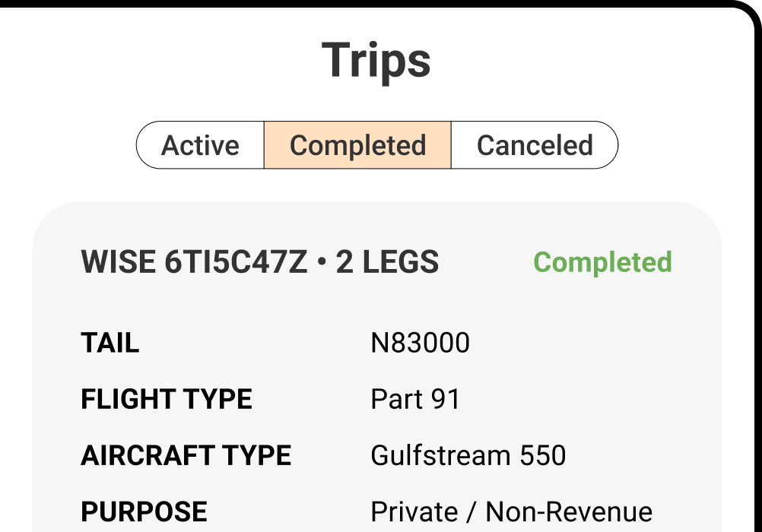Open the Canceled trips tab
Viewport: 762px width, 532px height.
(x=535, y=145)
